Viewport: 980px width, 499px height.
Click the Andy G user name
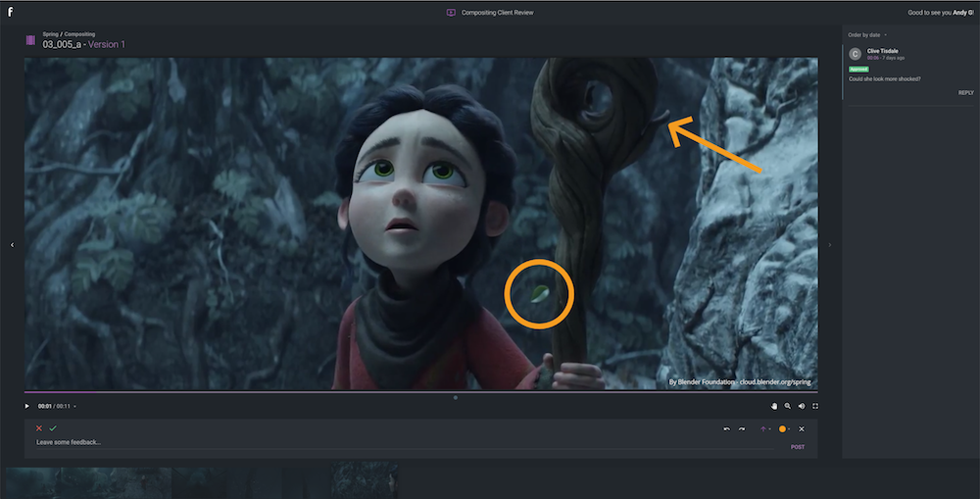(962, 13)
